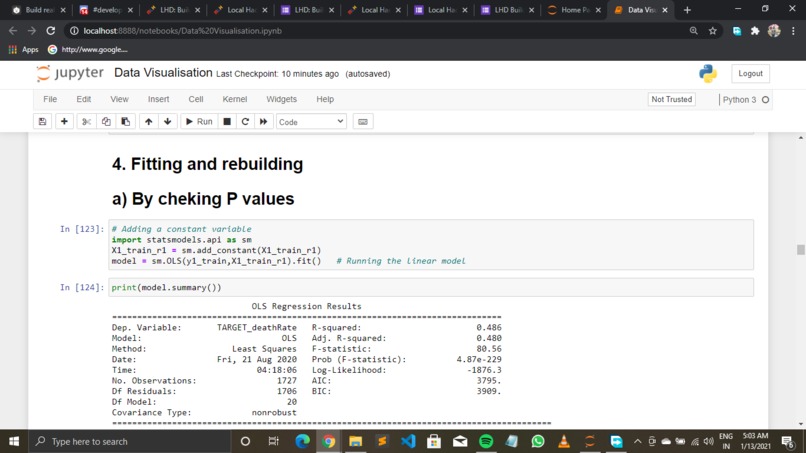Click the notebook vertical scrollbar thumb
Screen dimensions: 806x453
800,249
